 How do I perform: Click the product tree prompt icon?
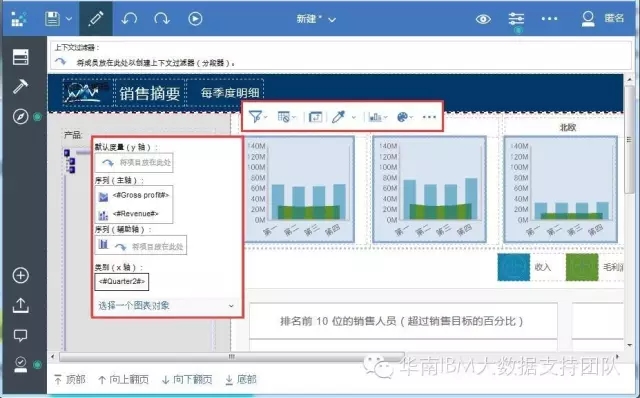[70, 161]
